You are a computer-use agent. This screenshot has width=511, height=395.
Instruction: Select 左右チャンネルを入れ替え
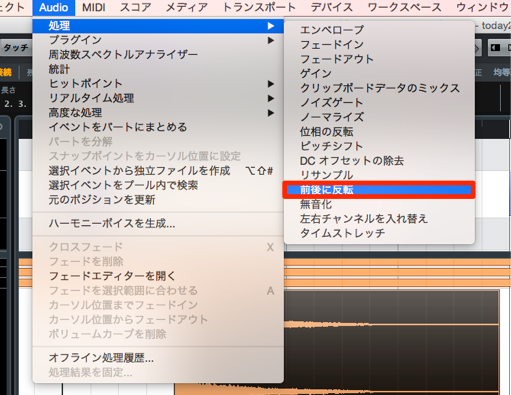379,219
